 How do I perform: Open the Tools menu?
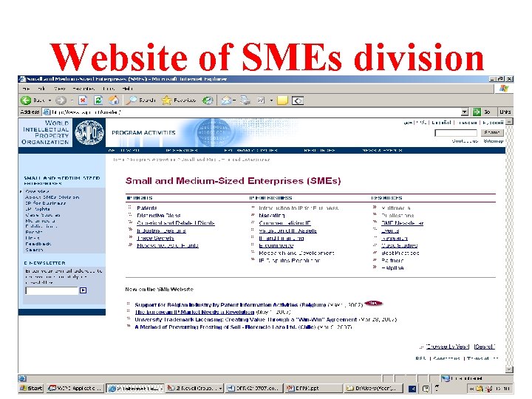pyautogui.click(x=109, y=89)
